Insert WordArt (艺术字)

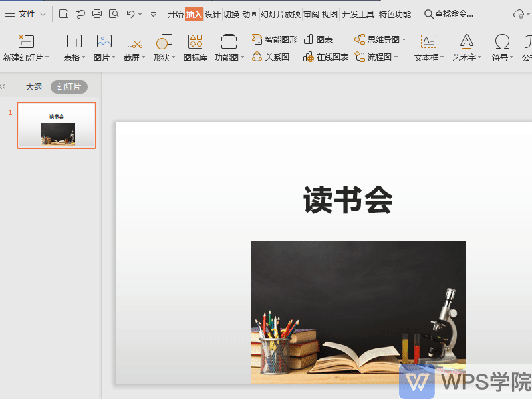(x=466, y=48)
